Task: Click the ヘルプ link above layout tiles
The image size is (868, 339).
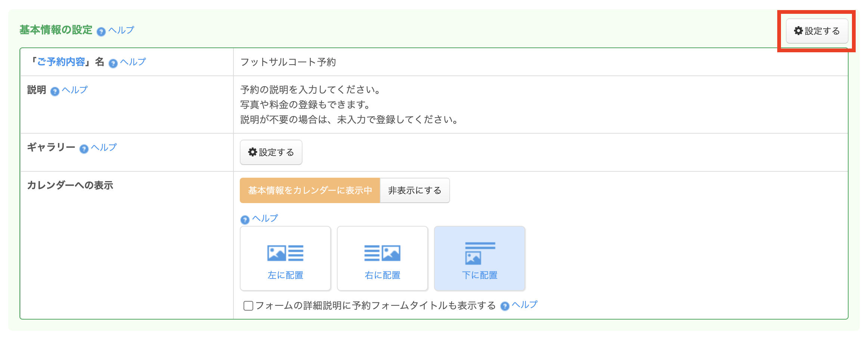Action: (265, 218)
